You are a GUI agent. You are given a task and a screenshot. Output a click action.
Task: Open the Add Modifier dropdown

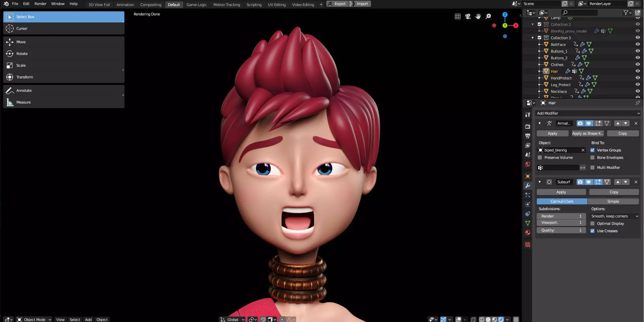pos(588,113)
